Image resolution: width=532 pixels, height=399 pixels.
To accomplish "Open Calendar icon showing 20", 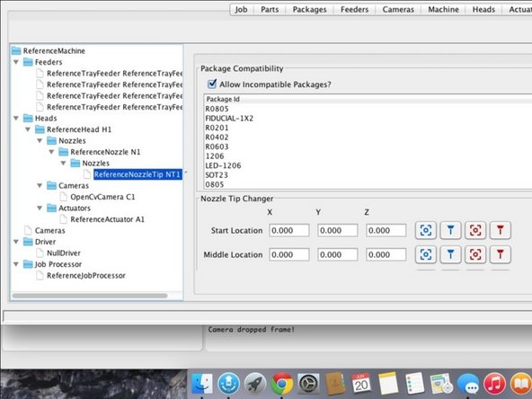I will pyautogui.click(x=361, y=384).
